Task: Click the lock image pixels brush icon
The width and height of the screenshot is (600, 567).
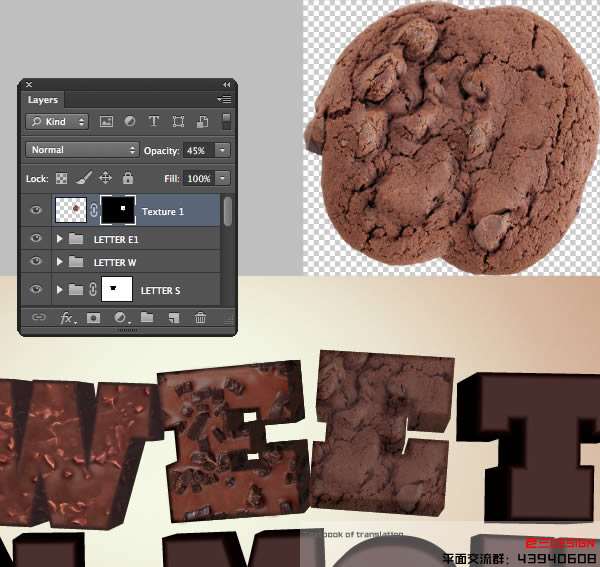Action: pos(82,178)
